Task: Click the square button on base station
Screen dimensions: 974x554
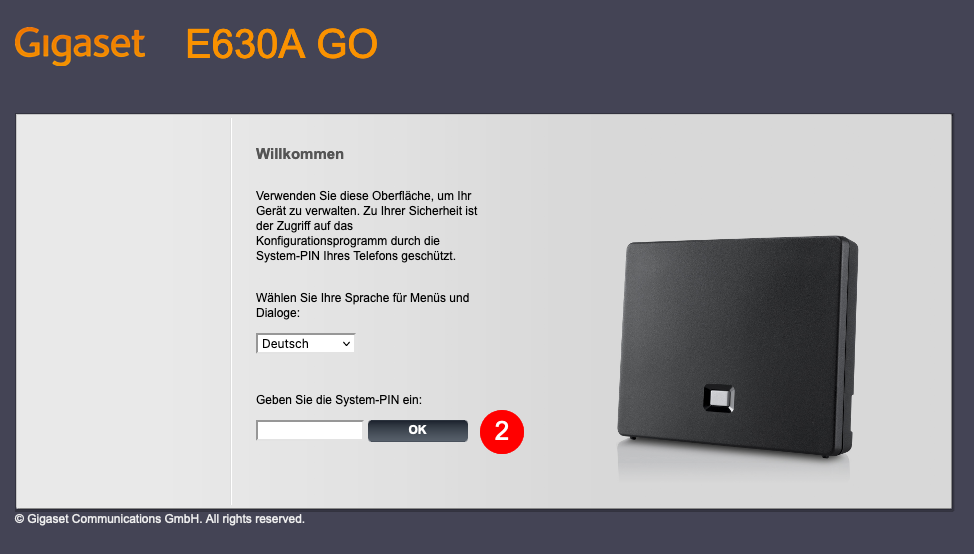Action: (x=719, y=398)
